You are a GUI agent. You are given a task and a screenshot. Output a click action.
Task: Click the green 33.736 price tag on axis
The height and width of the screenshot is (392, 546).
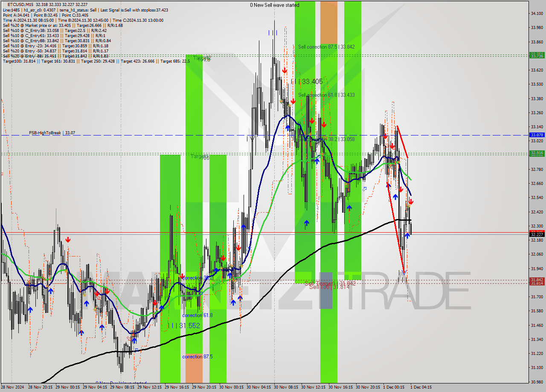[x=537, y=56]
